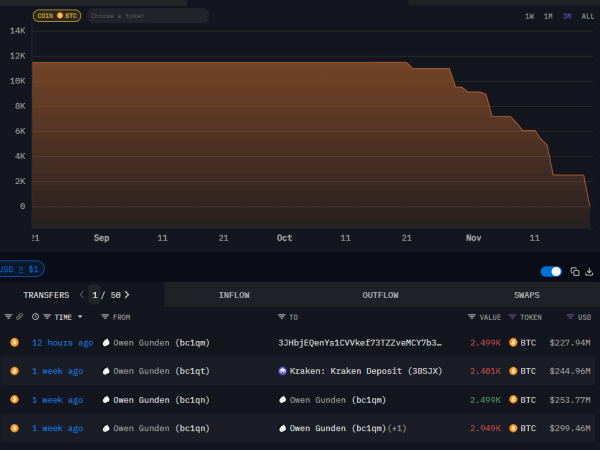
Task: Filter by the FROM column
Action: [105, 317]
